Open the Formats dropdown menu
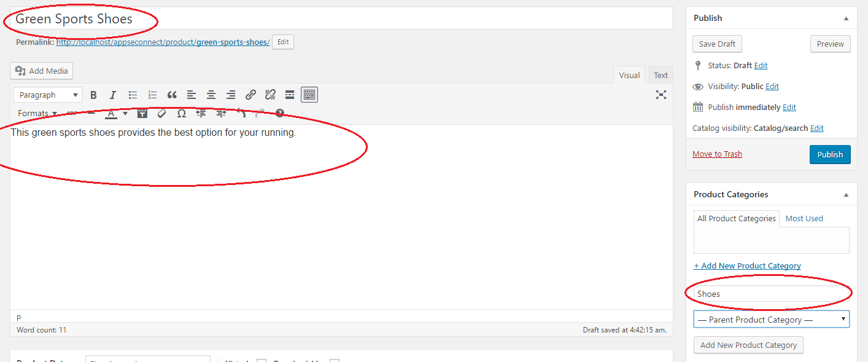The height and width of the screenshot is (362, 868). (x=37, y=113)
